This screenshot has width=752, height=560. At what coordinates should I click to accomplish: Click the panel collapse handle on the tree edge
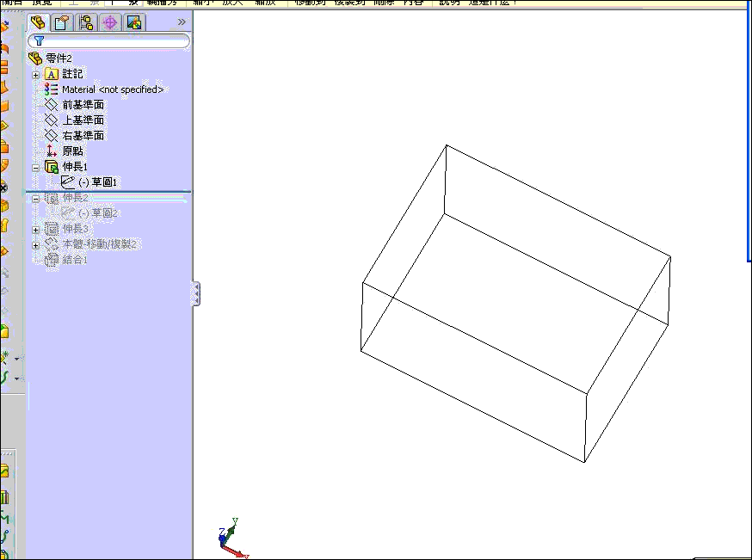coord(196,293)
